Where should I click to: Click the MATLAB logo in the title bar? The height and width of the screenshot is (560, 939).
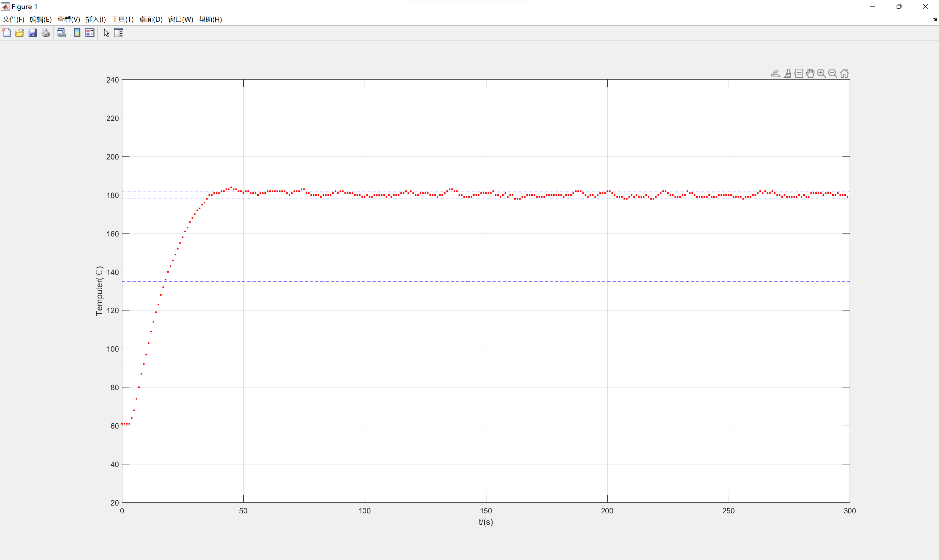pos(5,7)
